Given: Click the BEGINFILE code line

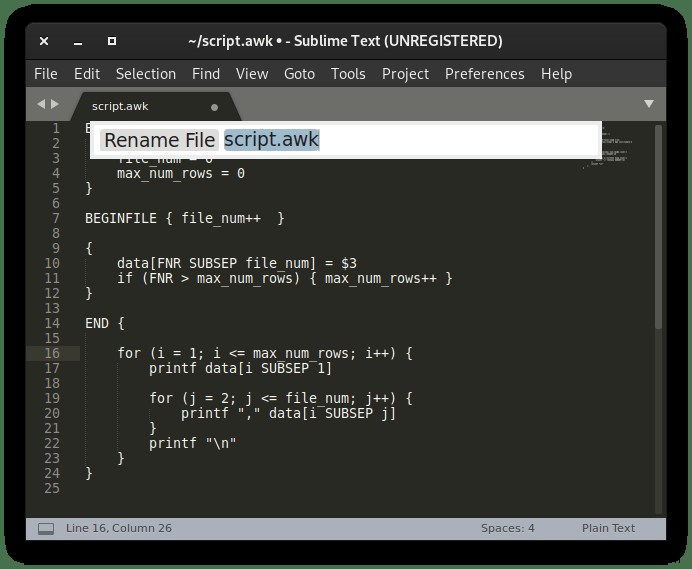Looking at the screenshot, I should point(185,219).
